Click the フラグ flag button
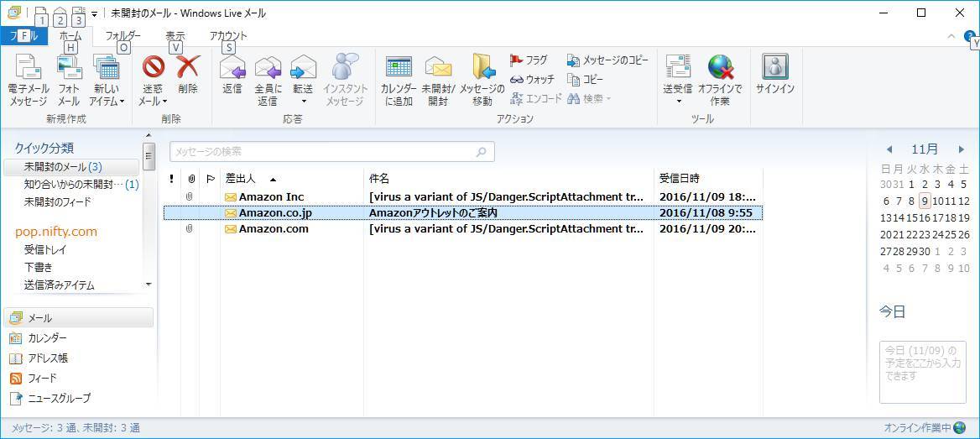This screenshot has width=980, height=439. (x=529, y=60)
